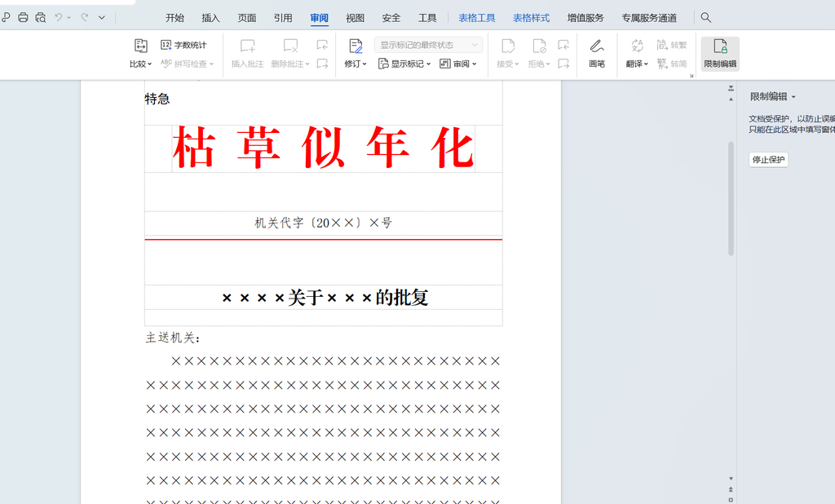Open the 审阅 reviewing pane dropdown
835x504 pixels.
458,64
